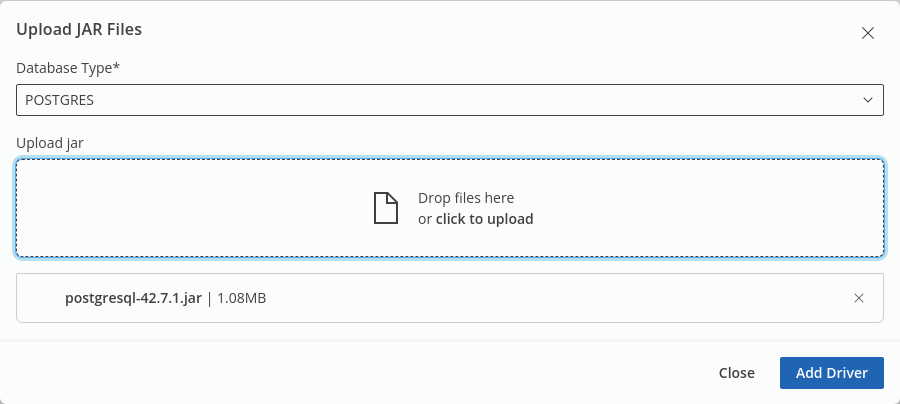The width and height of the screenshot is (900, 404).
Task: Click the POSTGRES value text
Action: coord(60,100)
